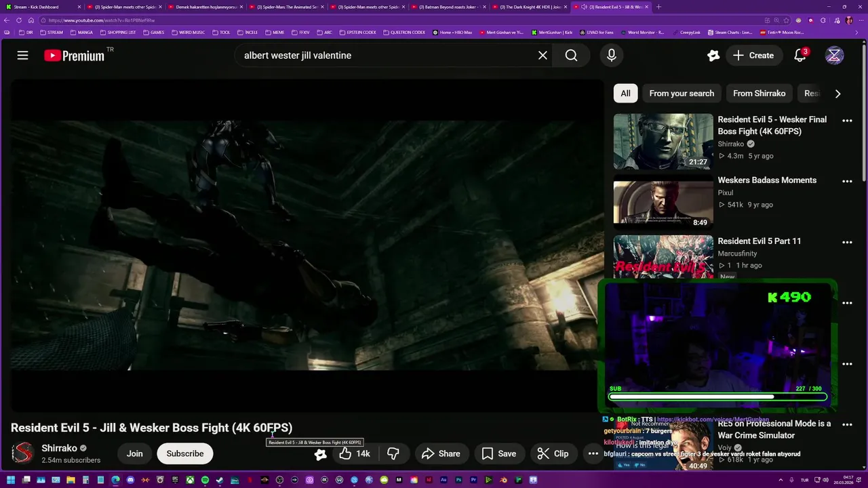Open options for Professional Mode War Crime video
Image resolution: width=868 pixels, height=488 pixels.
tap(847, 424)
